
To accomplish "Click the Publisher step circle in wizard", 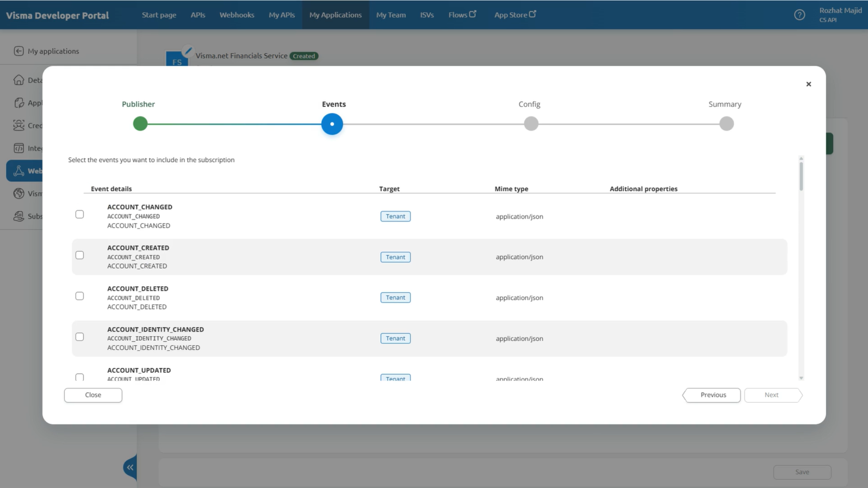I will [140, 124].
